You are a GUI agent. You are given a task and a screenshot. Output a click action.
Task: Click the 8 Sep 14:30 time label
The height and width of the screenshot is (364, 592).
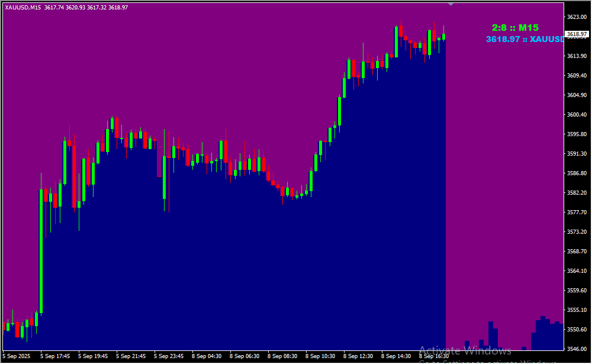click(x=396, y=356)
